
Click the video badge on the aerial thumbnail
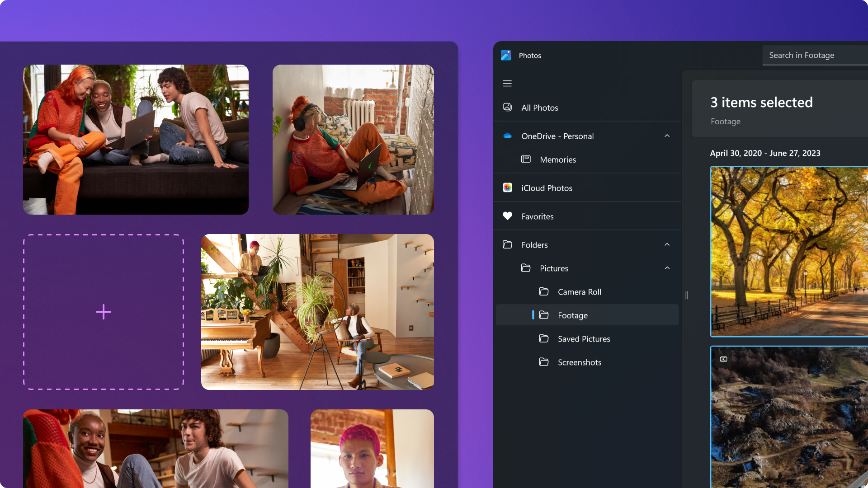[724, 359]
